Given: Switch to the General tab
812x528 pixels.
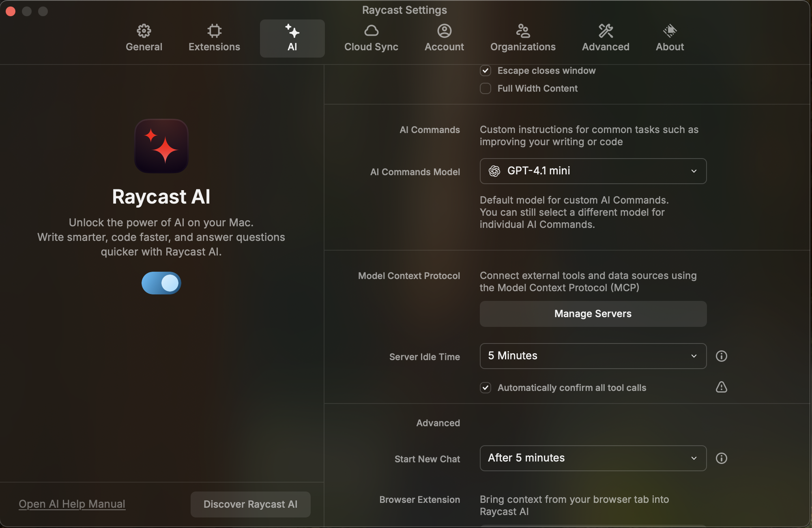Looking at the screenshot, I should point(144,39).
